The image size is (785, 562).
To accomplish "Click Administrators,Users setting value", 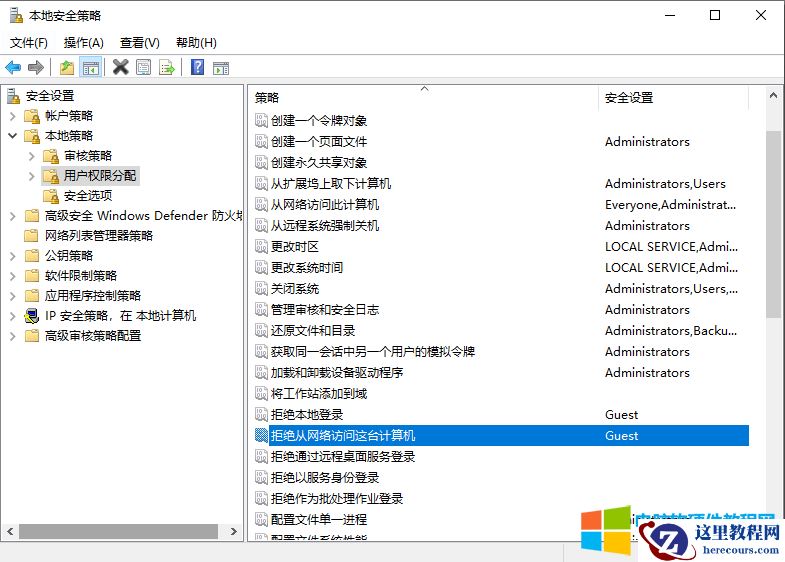I will (665, 184).
